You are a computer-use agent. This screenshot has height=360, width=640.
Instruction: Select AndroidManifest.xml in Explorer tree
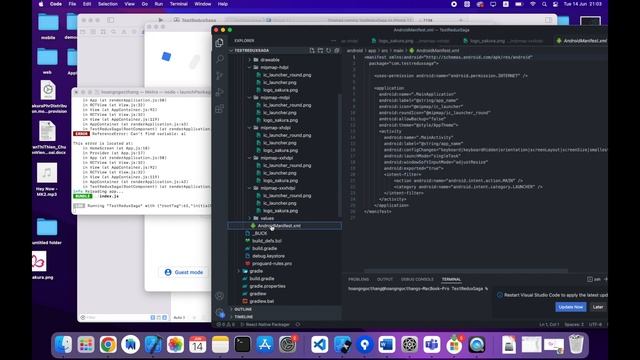[x=284, y=226]
